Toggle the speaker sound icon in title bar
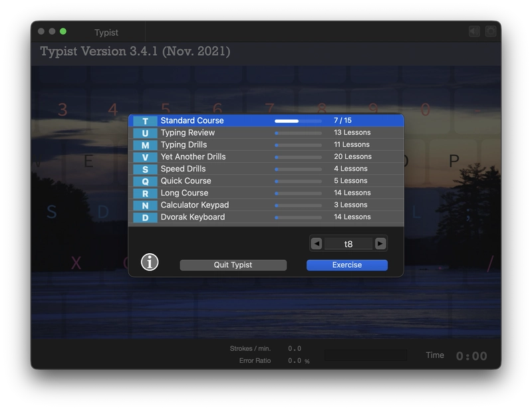Screen dimensions: 532x410 point(474,31)
